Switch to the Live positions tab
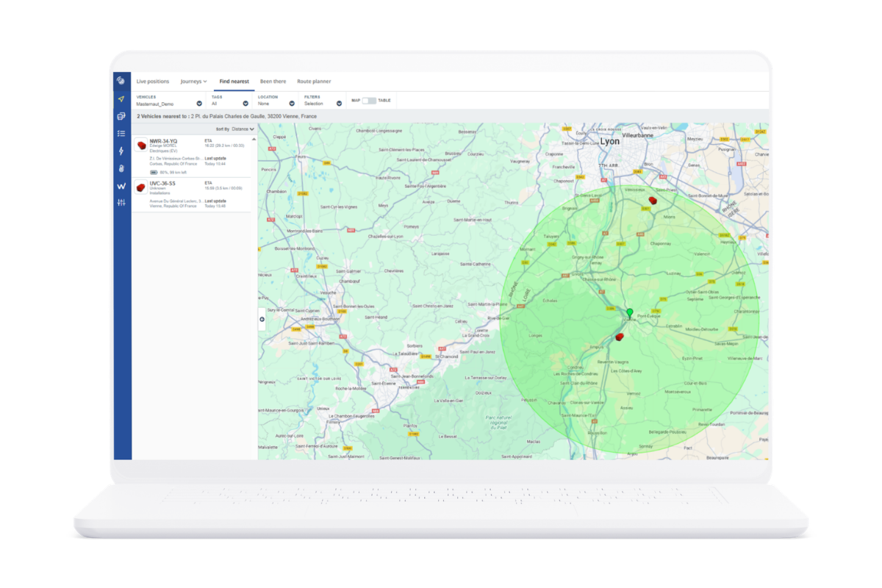882x588 pixels. 152,81
